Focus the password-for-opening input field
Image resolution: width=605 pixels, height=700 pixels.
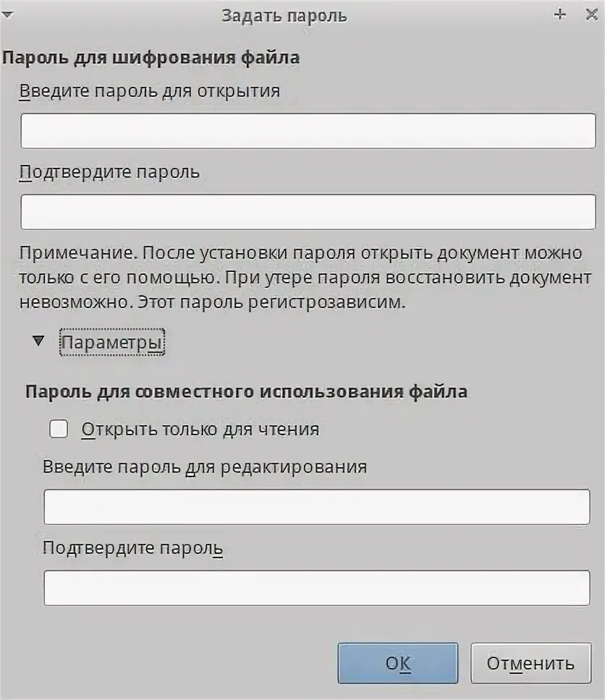tap(308, 130)
